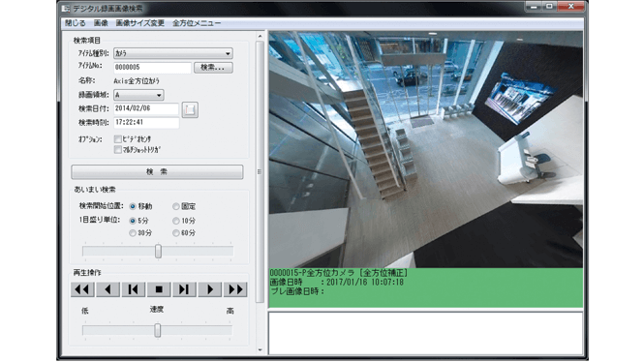644x362 pixels.
Task: Open the 画像サイズ変更 menu
Action: (x=139, y=23)
